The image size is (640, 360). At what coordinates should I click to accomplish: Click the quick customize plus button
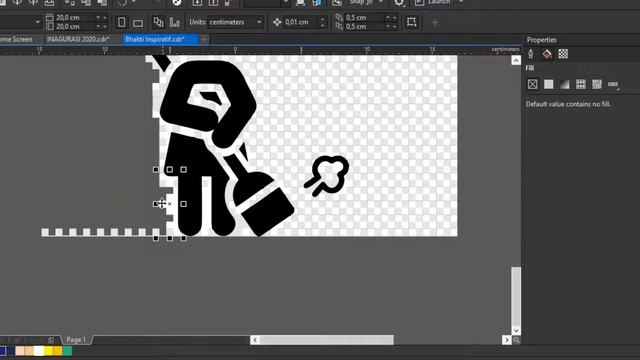tap(435, 22)
